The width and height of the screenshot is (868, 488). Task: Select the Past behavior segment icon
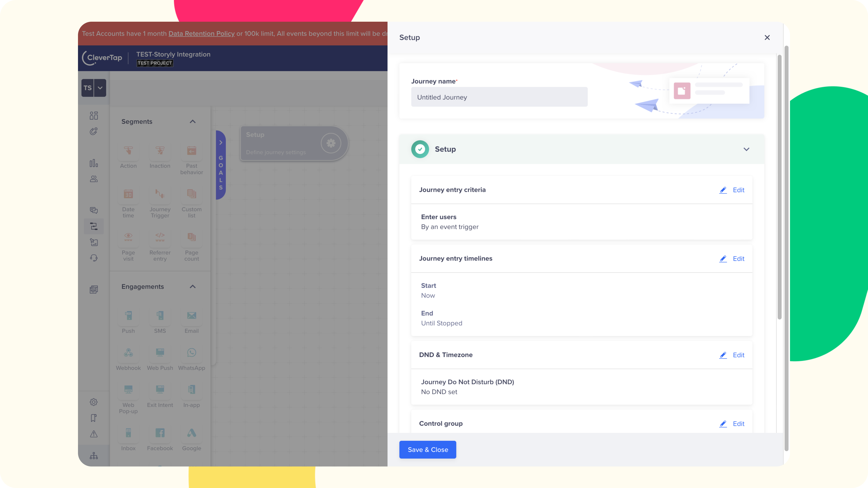pos(191,150)
